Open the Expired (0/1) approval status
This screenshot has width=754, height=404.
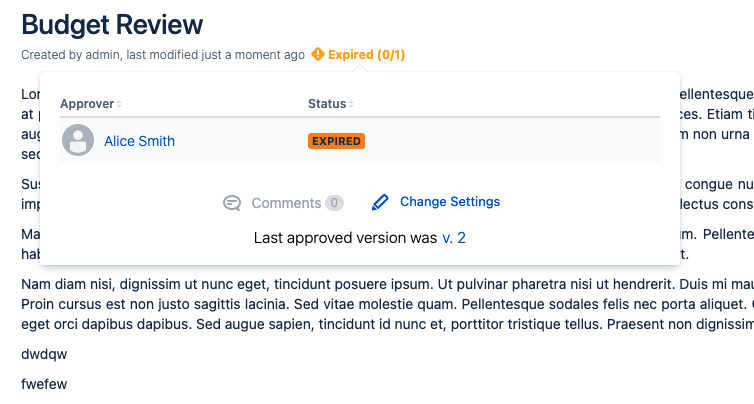(366, 55)
